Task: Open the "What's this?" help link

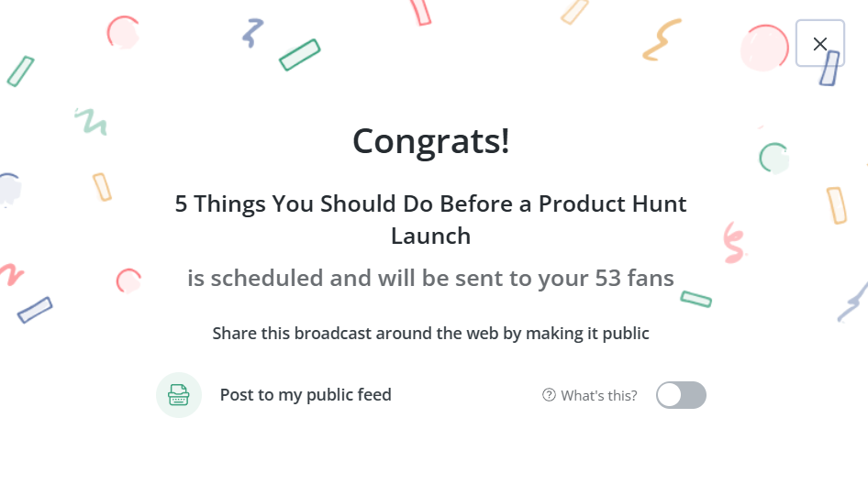Action: [598, 396]
